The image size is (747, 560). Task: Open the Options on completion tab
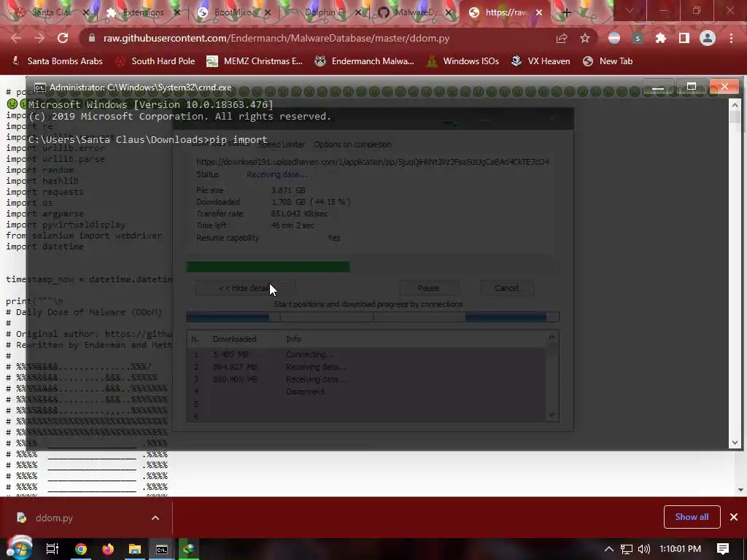[x=352, y=144]
